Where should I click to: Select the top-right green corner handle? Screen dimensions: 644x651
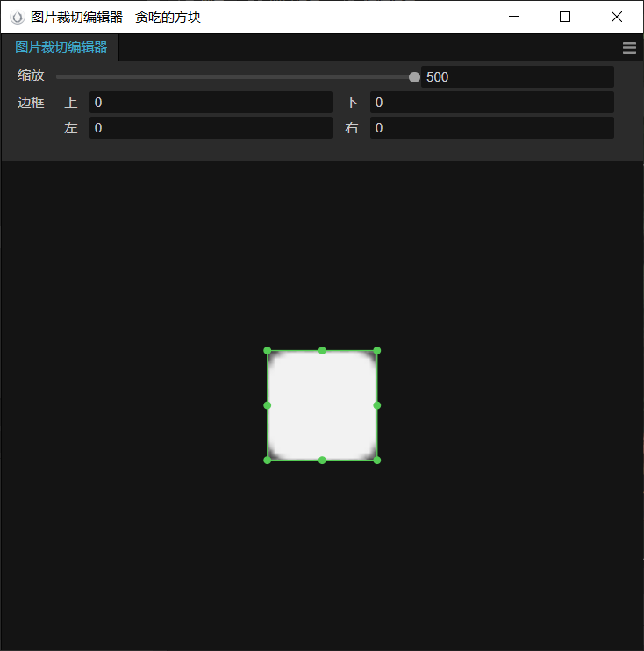377,351
